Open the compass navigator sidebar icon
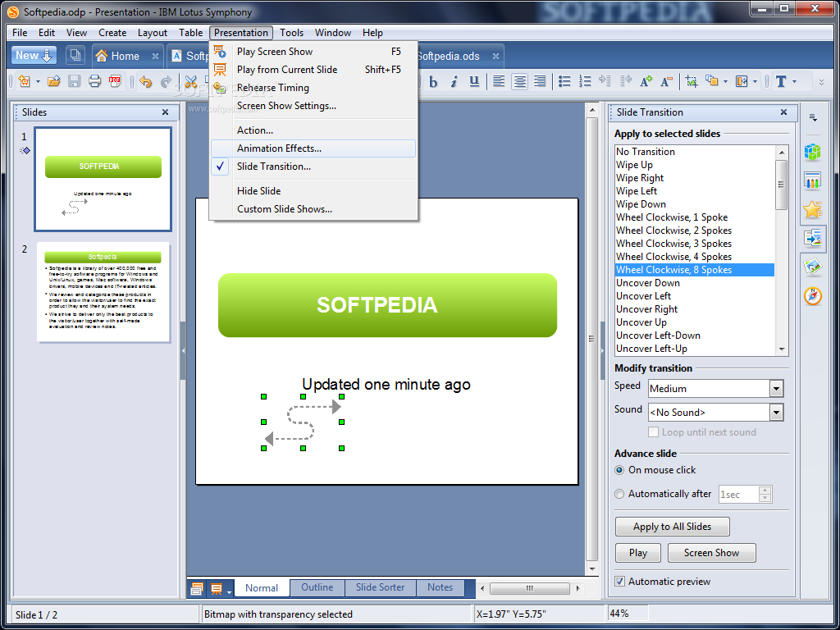Image resolution: width=840 pixels, height=630 pixels. click(x=813, y=295)
